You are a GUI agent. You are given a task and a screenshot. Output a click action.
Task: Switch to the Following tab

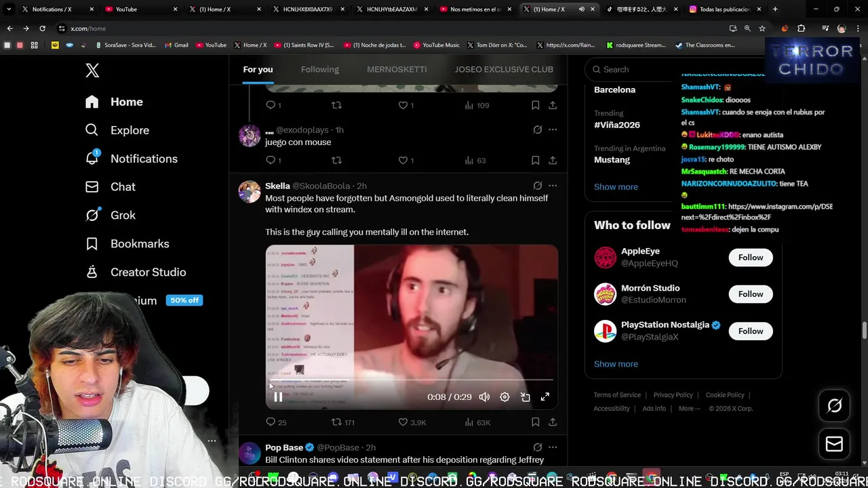(x=320, y=70)
